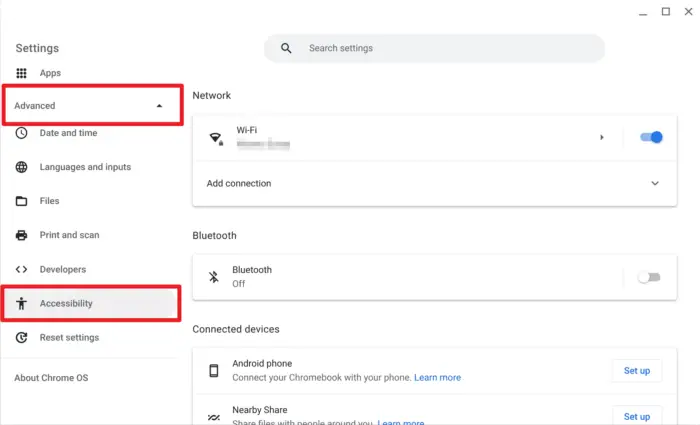Click the Wi-Fi signal icon
Image resolution: width=700 pixels, height=425 pixels.
click(216, 138)
